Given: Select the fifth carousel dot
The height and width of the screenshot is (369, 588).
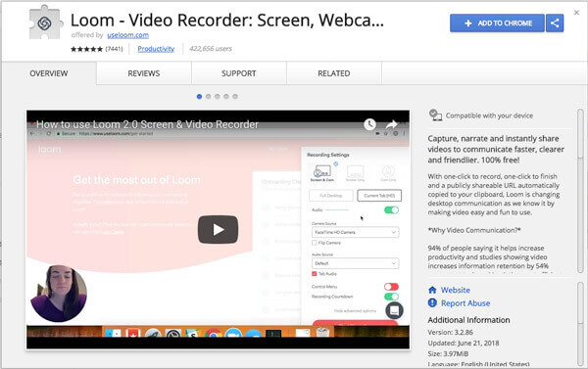Looking at the screenshot, I should point(235,97).
